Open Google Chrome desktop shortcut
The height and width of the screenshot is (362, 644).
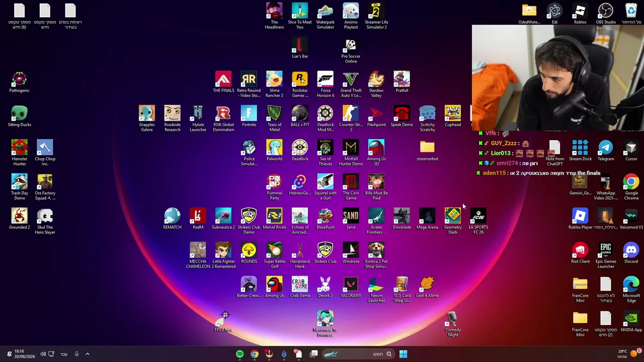click(x=631, y=187)
